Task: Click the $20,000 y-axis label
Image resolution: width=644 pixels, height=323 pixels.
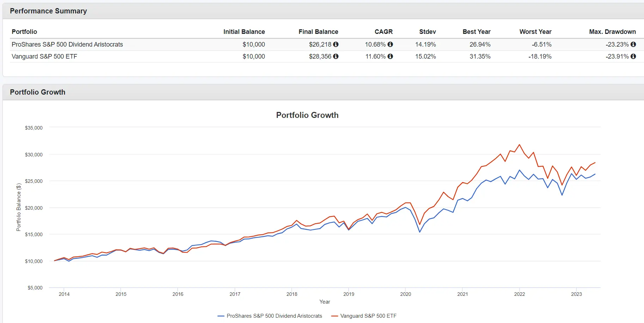Action: click(x=34, y=208)
